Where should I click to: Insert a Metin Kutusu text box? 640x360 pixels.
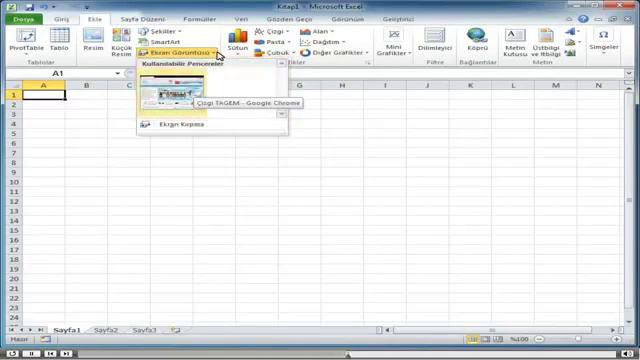(x=515, y=42)
